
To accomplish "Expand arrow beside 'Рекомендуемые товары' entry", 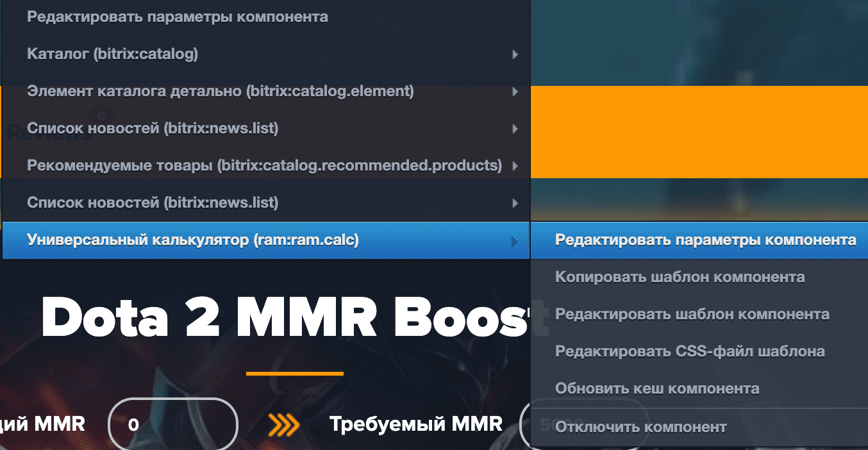I will 515,167.
